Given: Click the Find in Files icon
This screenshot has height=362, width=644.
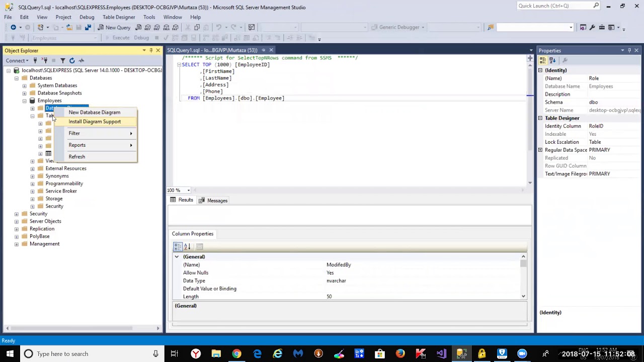Looking at the screenshot, I should pos(490,27).
